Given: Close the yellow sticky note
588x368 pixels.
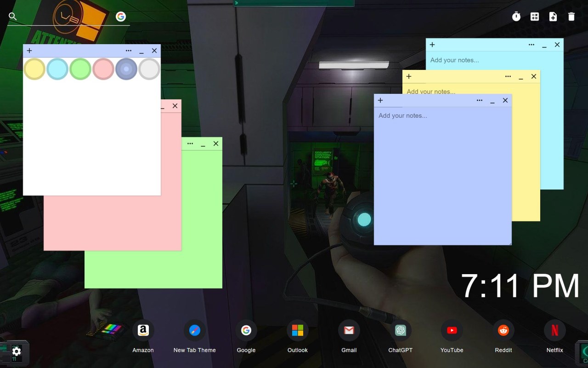Looking at the screenshot, I should pyautogui.click(x=534, y=76).
